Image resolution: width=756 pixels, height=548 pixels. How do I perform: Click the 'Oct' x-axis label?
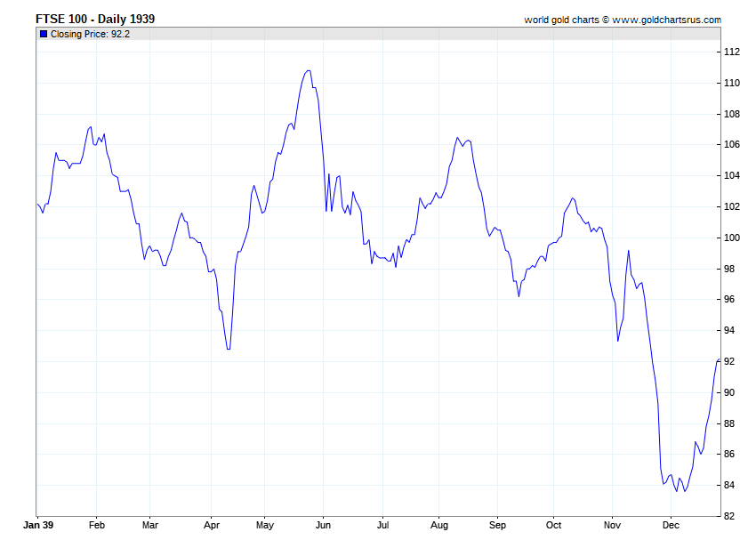tap(553, 525)
